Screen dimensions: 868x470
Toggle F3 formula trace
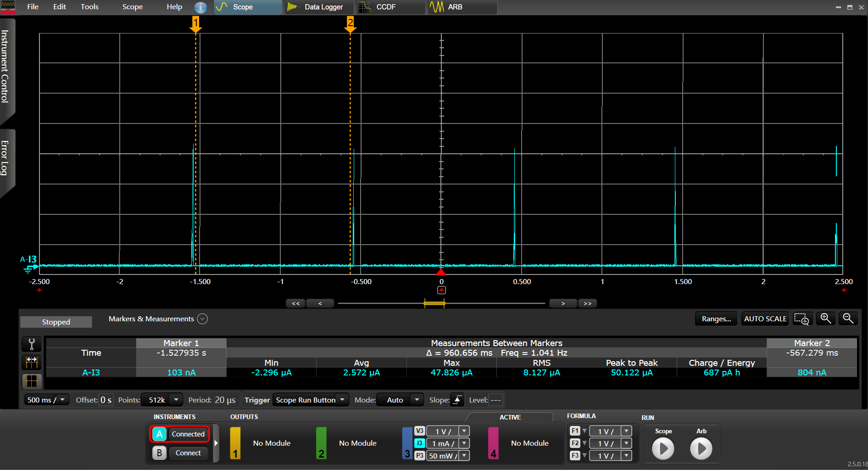point(575,456)
